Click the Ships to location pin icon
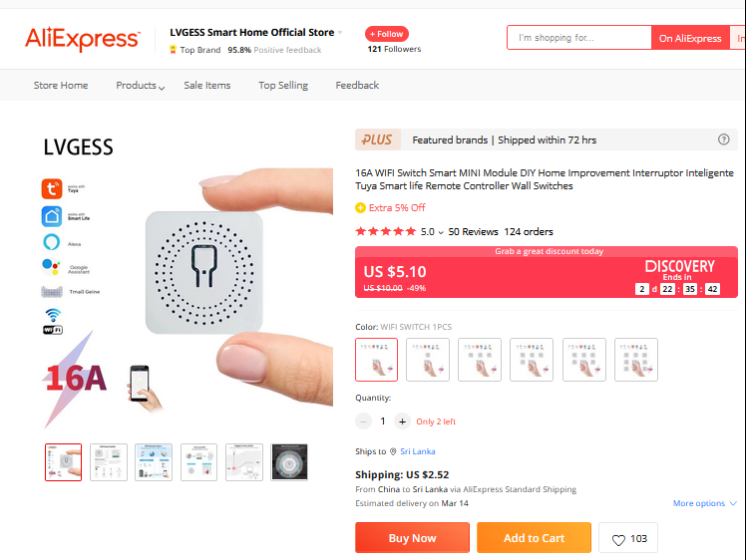This screenshot has width=746, height=560. click(393, 451)
